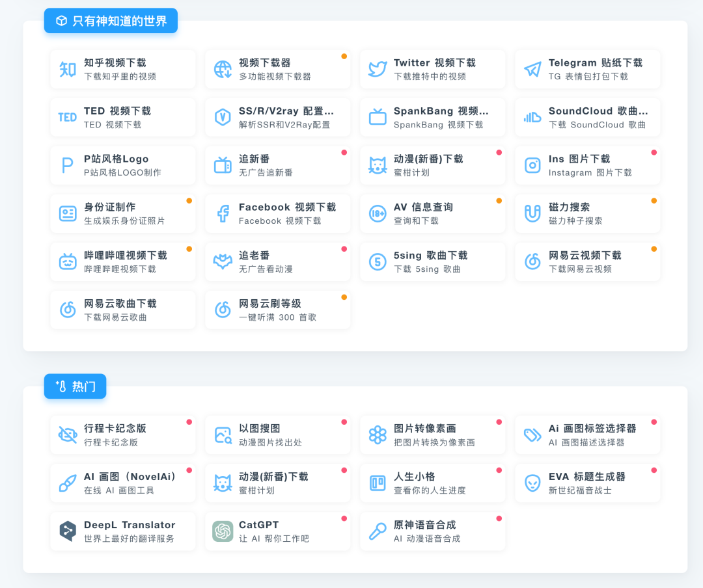
Task: Click the text 磁力种子搜索
Action: 575,221
